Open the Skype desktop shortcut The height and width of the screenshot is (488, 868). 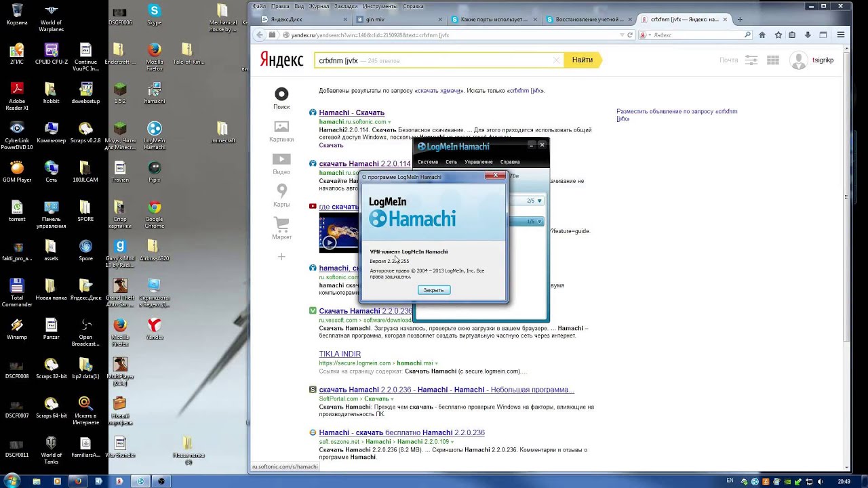(x=155, y=14)
